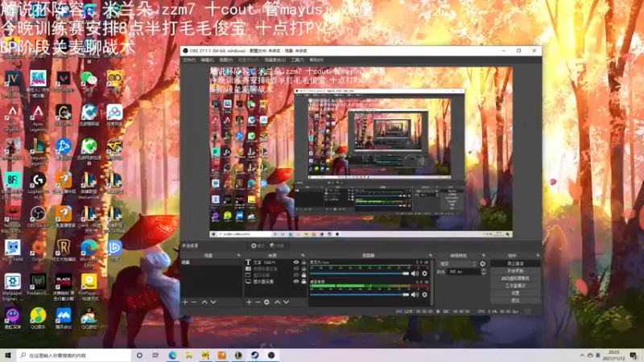
Task: Move the selected source up
Action: [277, 302]
